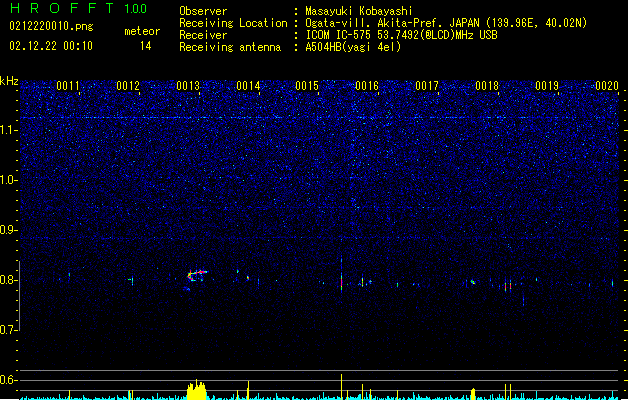The image size is (629, 400).
Task: Select the file name 0212220010.png
Action: click(x=51, y=26)
